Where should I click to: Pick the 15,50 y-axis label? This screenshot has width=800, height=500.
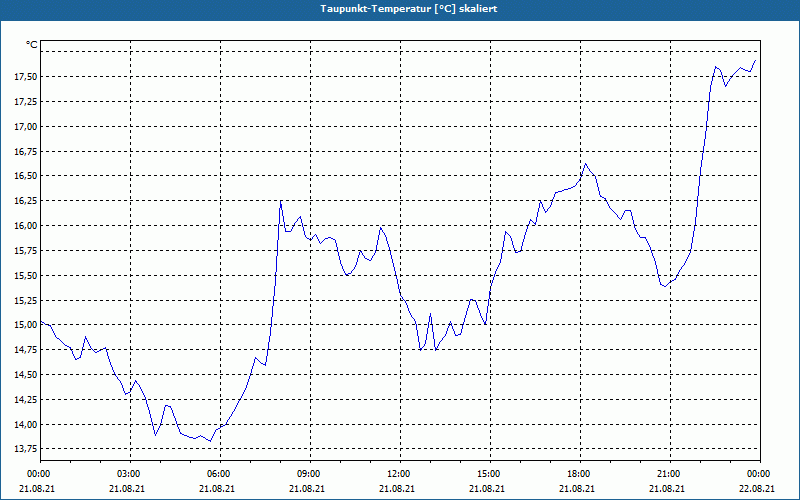click(x=26, y=276)
